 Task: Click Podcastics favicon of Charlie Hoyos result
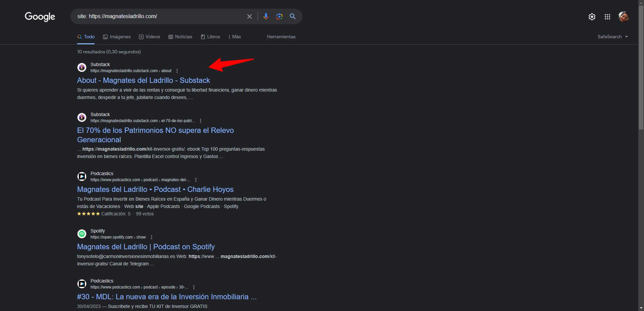click(x=82, y=176)
